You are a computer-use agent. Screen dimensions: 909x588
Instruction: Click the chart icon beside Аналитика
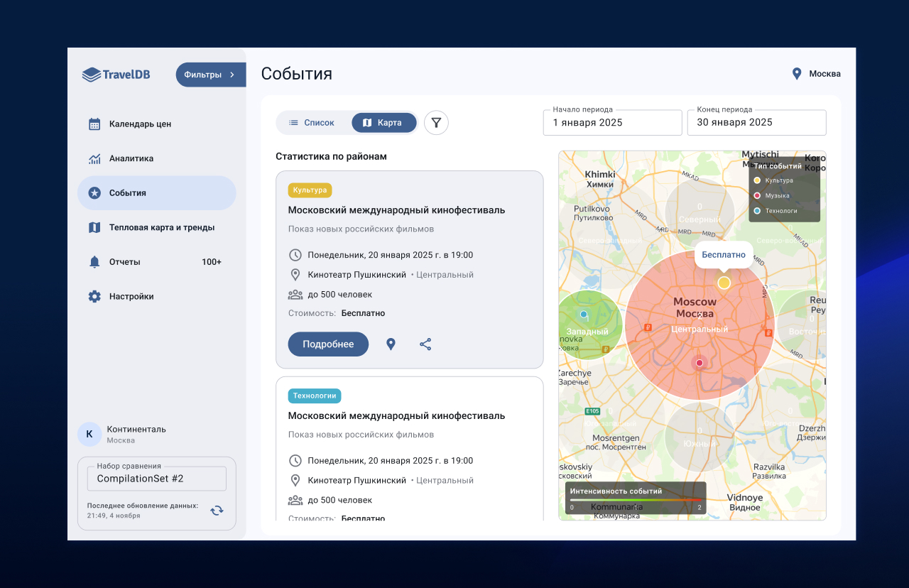point(94,158)
